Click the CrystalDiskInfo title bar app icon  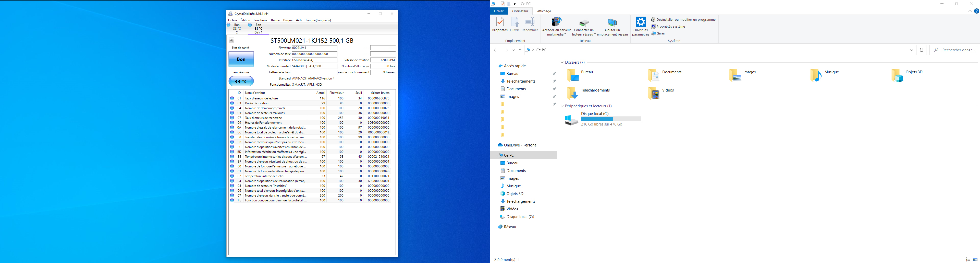point(230,14)
